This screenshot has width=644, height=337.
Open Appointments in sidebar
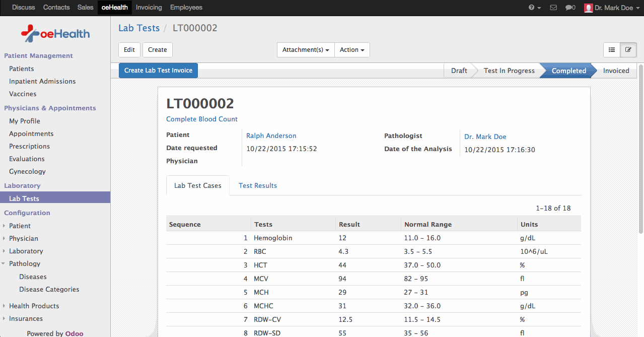point(31,133)
